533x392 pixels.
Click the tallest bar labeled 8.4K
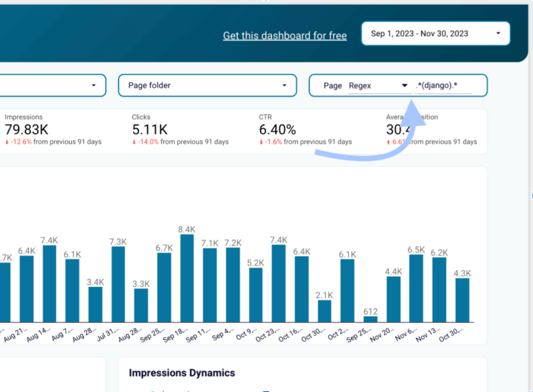pos(187,279)
